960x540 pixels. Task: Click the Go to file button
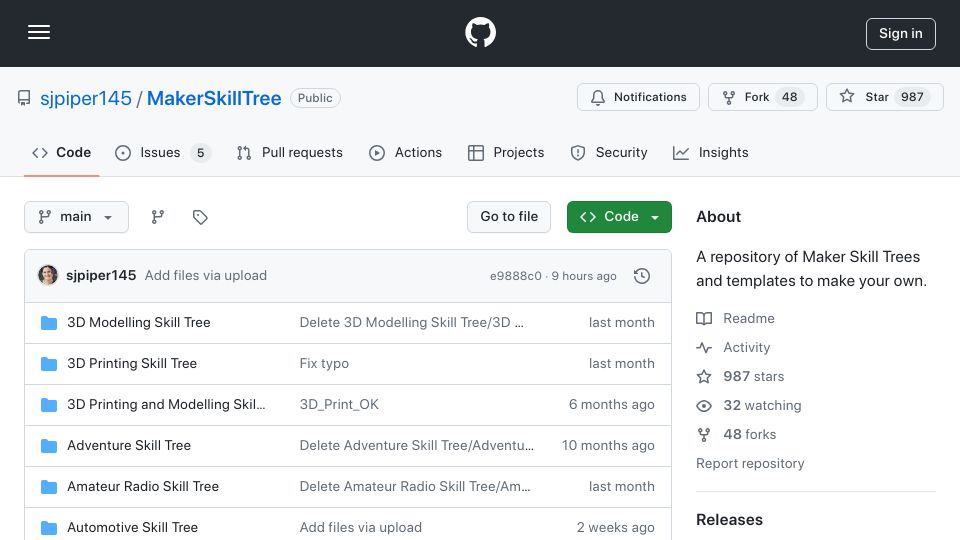point(509,217)
